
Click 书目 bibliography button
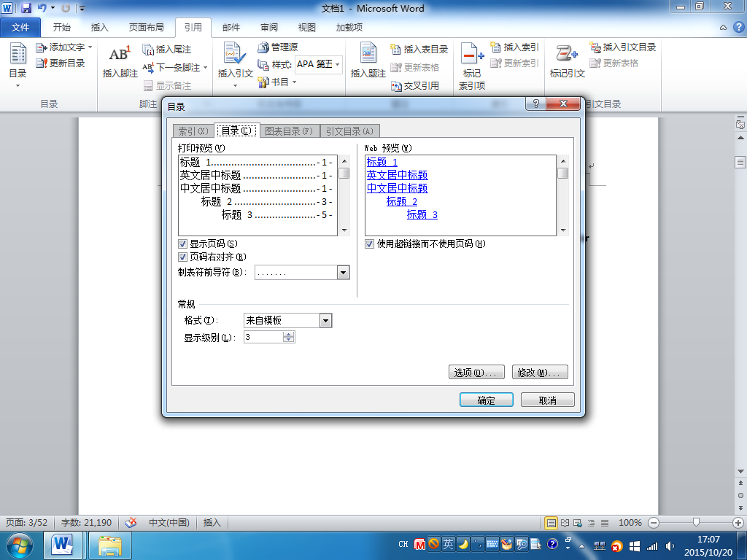coord(274,82)
